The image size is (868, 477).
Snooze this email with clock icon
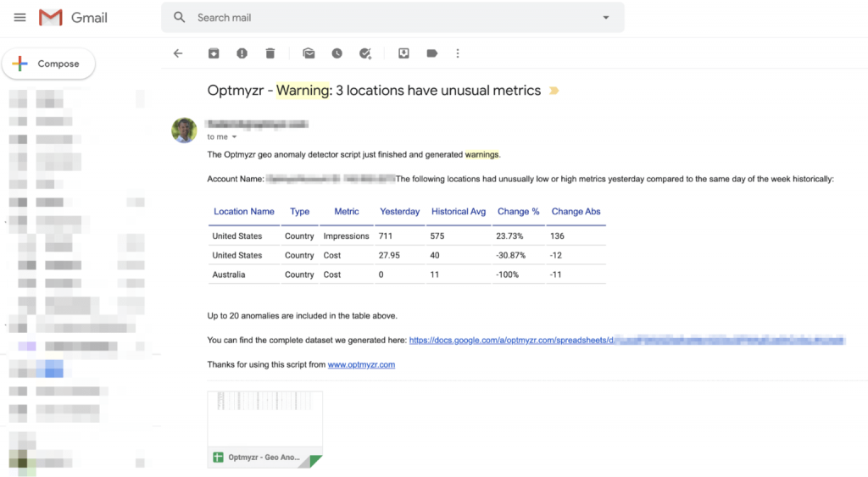tap(337, 53)
